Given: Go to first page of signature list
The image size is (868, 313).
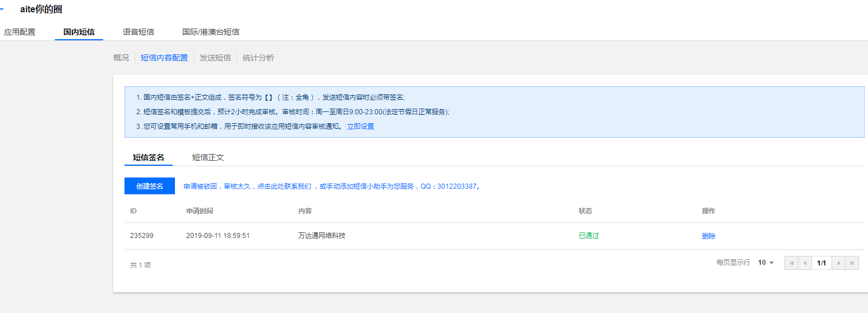Looking at the screenshot, I should pyautogui.click(x=791, y=263).
